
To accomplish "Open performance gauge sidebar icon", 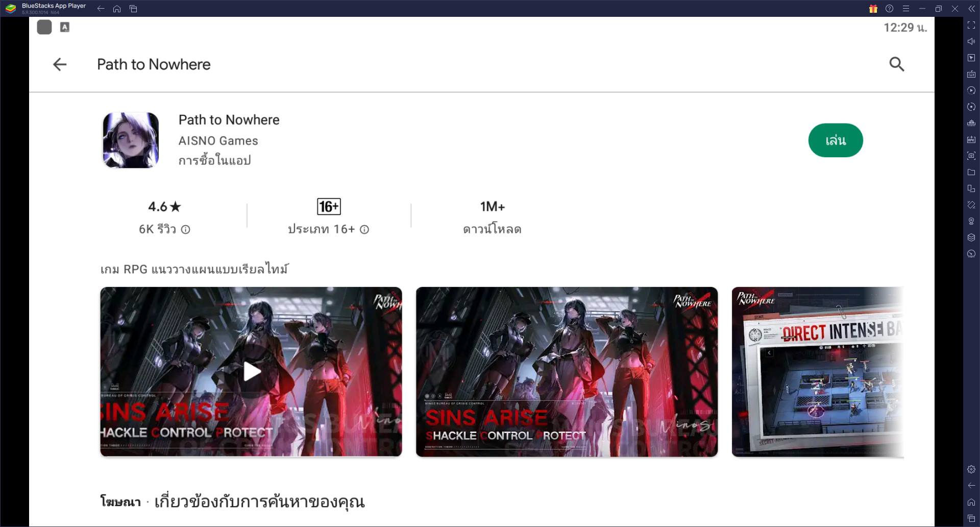I will 971,254.
